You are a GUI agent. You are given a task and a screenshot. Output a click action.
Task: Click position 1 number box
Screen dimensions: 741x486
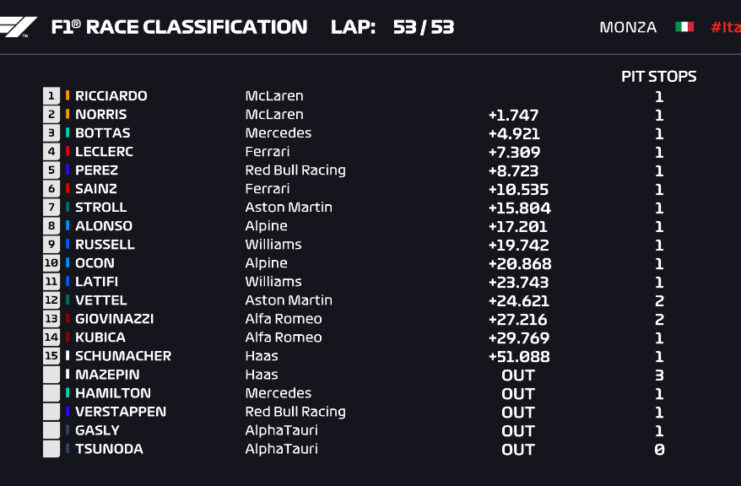[x=51, y=96]
